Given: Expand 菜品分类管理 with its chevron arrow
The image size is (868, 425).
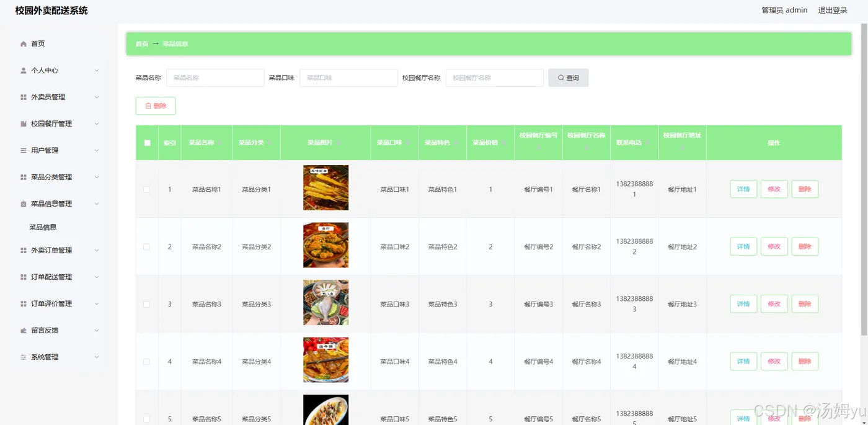Looking at the screenshot, I should [97, 177].
